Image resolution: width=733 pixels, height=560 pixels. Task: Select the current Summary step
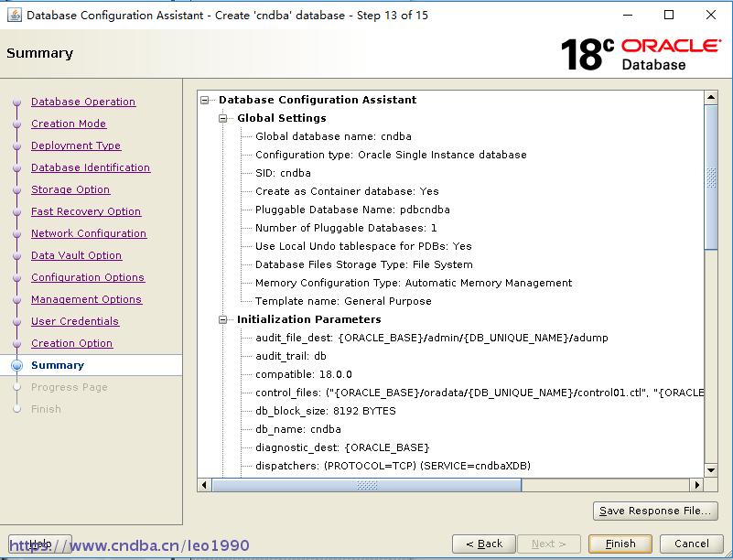click(58, 365)
